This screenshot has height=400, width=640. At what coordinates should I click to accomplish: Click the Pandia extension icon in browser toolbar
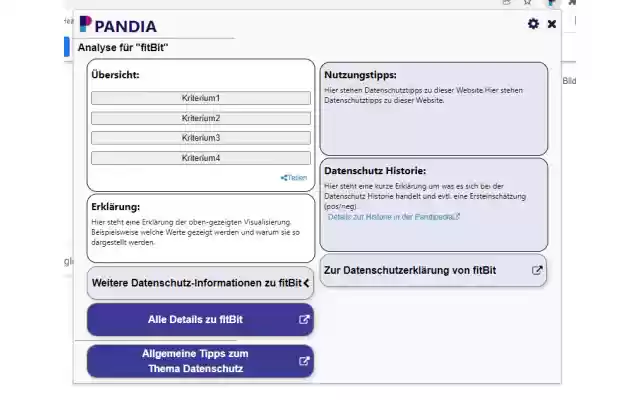coord(551,3)
